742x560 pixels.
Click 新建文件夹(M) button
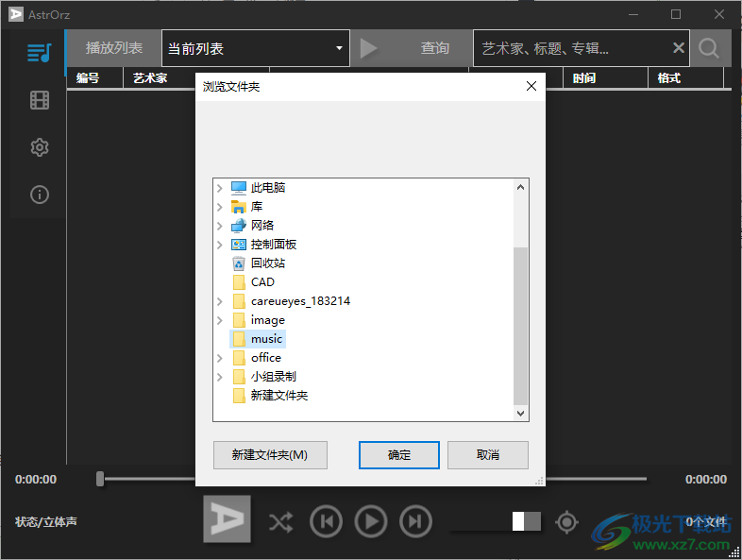(270, 455)
